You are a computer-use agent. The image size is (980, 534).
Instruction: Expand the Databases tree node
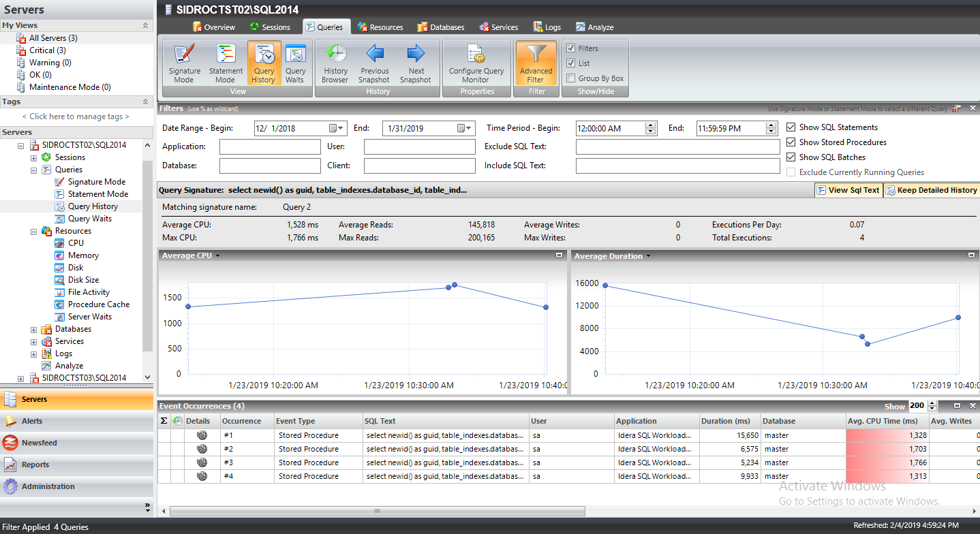34,330
